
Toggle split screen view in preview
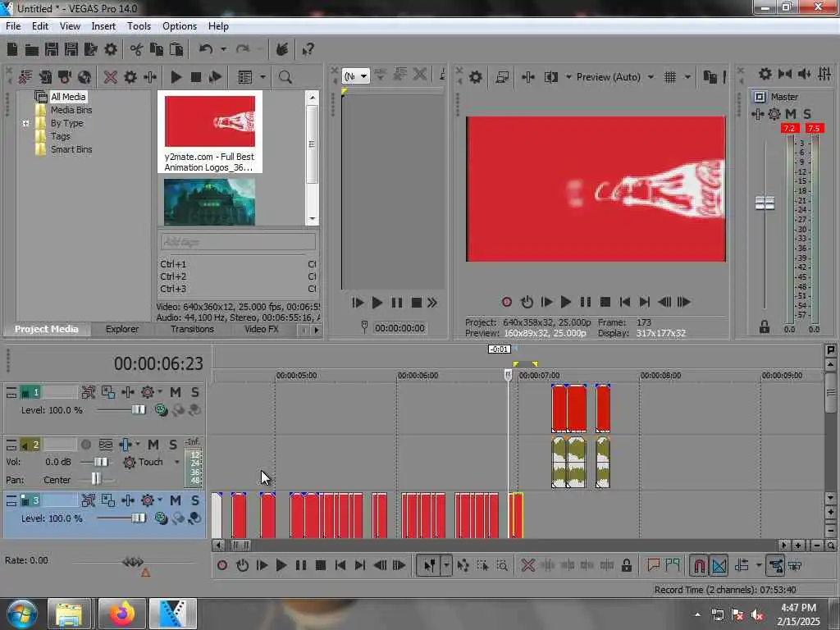pyautogui.click(x=550, y=77)
